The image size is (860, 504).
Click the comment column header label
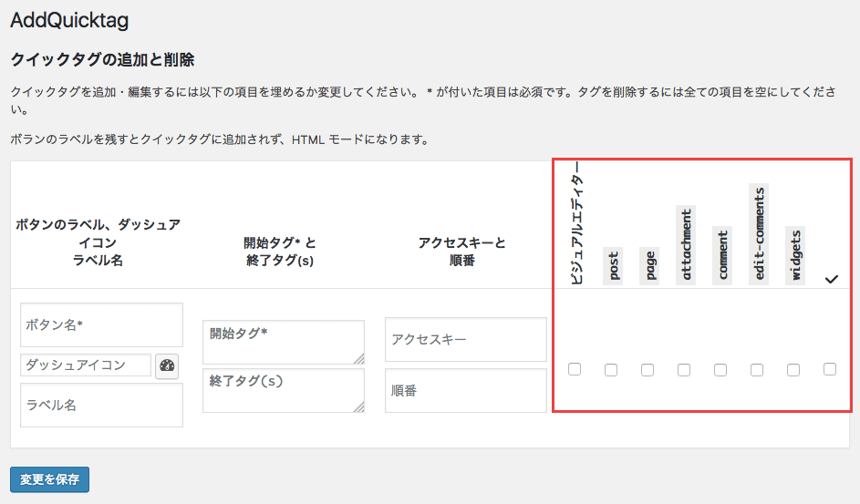[x=722, y=255]
